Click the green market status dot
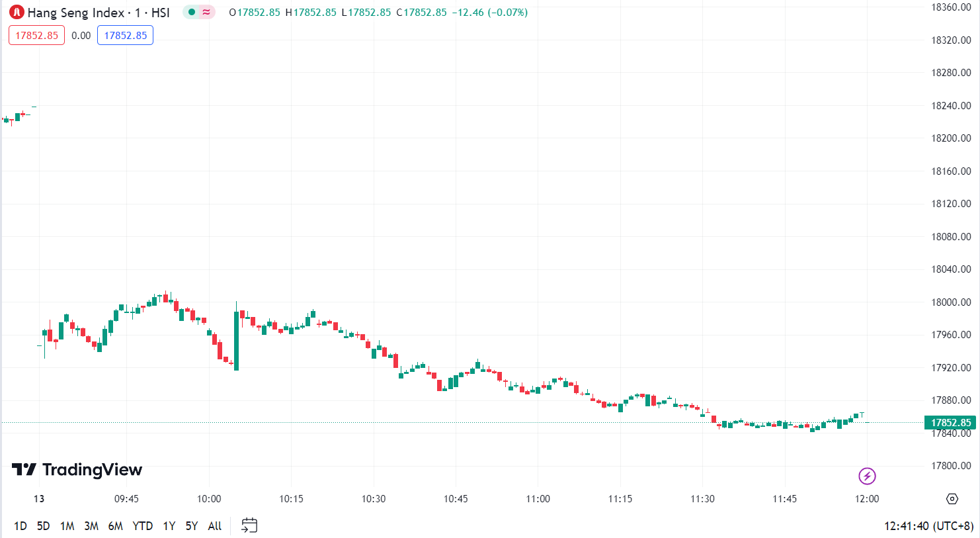This screenshot has height=538, width=980. [192, 12]
